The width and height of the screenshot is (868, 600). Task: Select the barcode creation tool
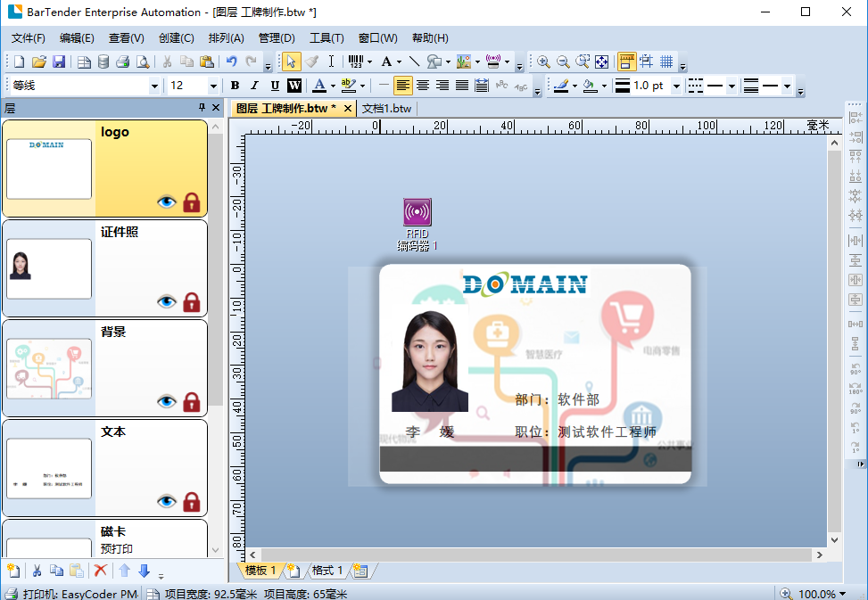pyautogui.click(x=354, y=62)
